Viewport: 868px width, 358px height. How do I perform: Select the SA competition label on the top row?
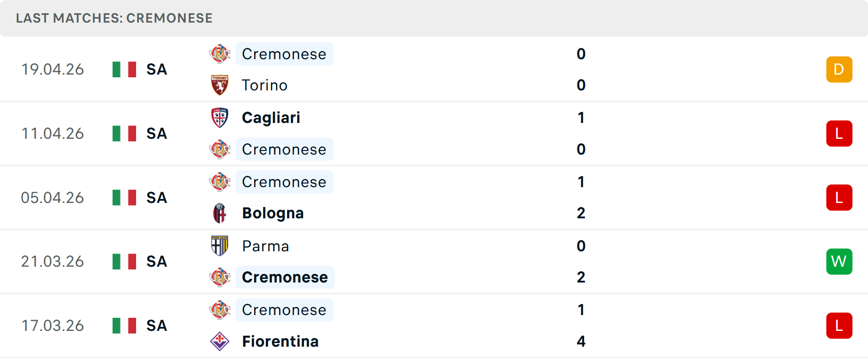point(156,69)
